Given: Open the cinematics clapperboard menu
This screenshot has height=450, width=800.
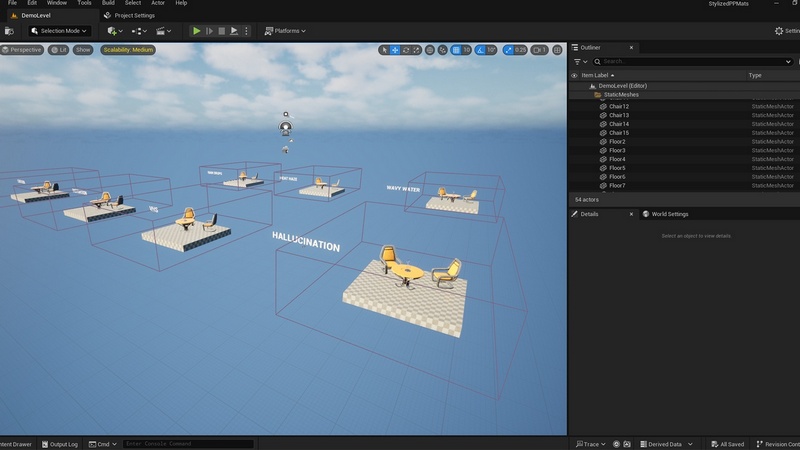Looking at the screenshot, I should click(161, 31).
